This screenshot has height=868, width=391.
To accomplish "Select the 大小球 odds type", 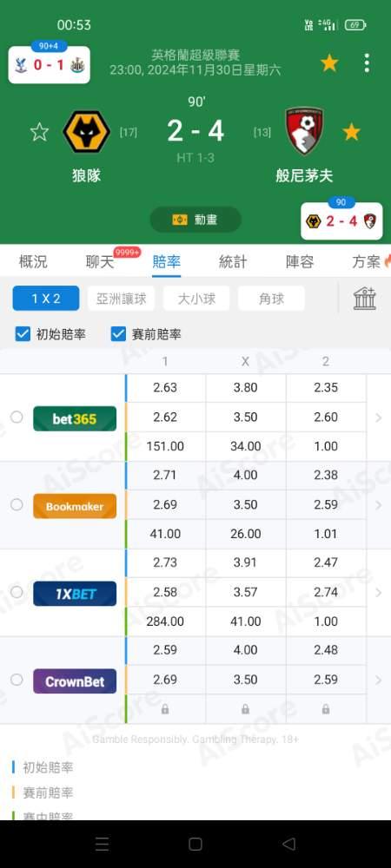I will 196,299.
